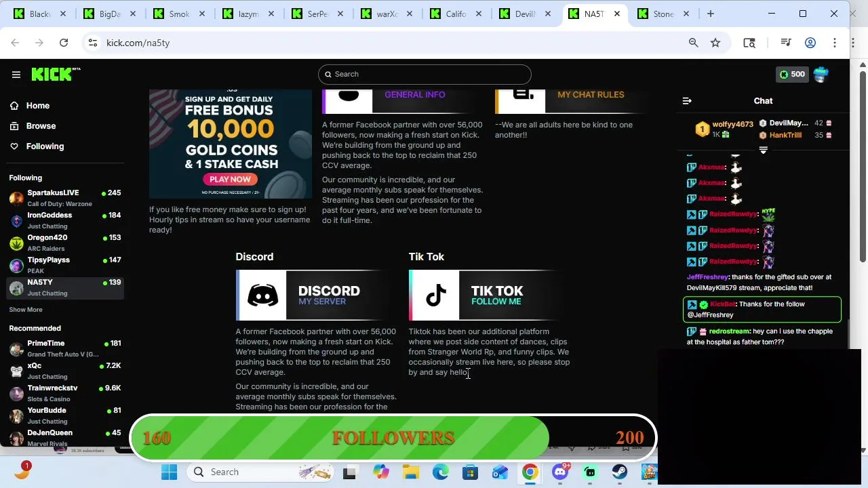Open Trainwreckstv recommended channel
Image resolution: width=868 pixels, height=488 pixels.
pyautogui.click(x=65, y=393)
